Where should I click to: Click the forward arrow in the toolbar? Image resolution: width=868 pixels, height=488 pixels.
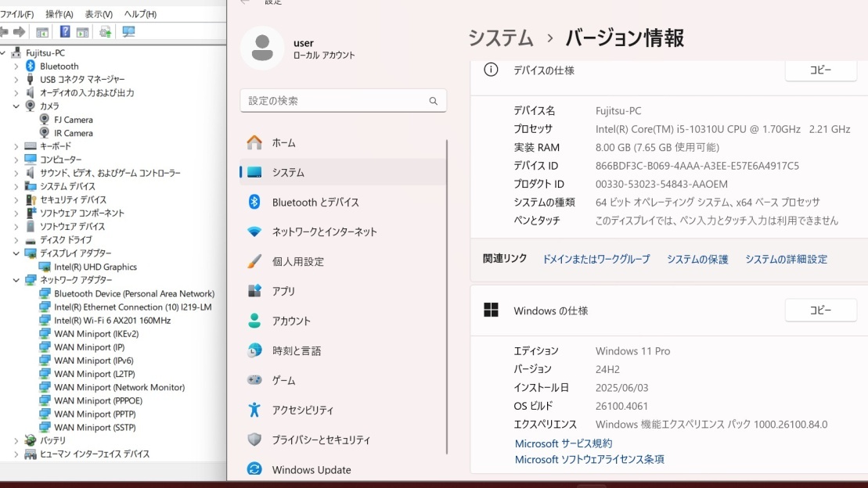tap(20, 32)
